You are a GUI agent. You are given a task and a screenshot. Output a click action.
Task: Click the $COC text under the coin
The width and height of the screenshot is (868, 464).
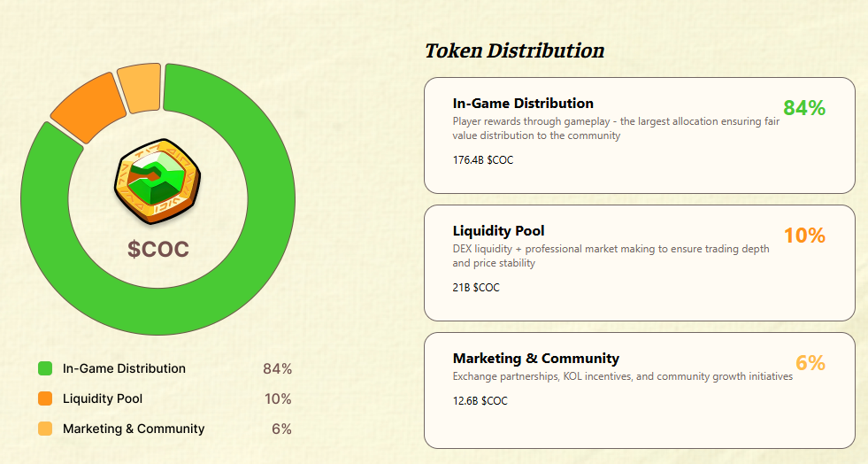tap(157, 250)
